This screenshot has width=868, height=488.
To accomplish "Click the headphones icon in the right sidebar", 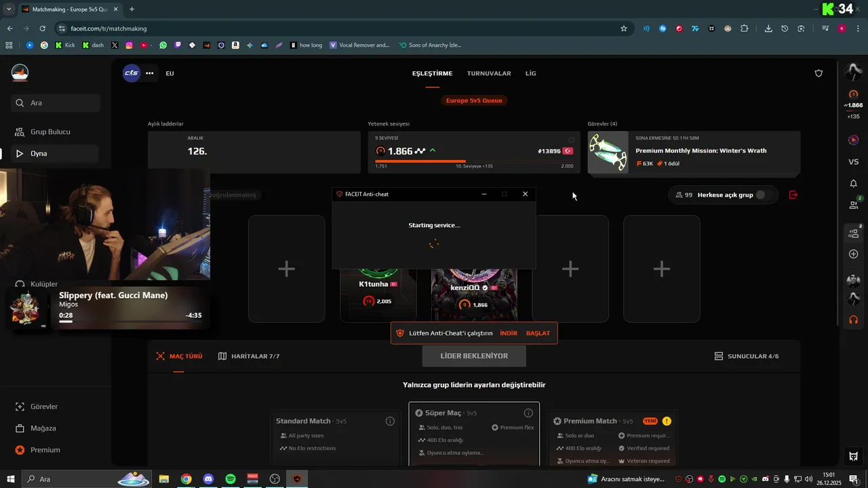I will point(854,320).
